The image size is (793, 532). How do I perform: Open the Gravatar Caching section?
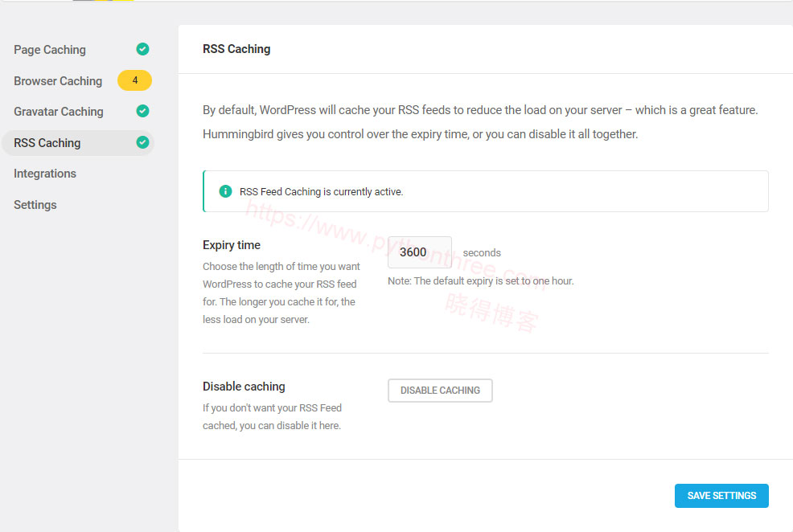pyautogui.click(x=58, y=111)
